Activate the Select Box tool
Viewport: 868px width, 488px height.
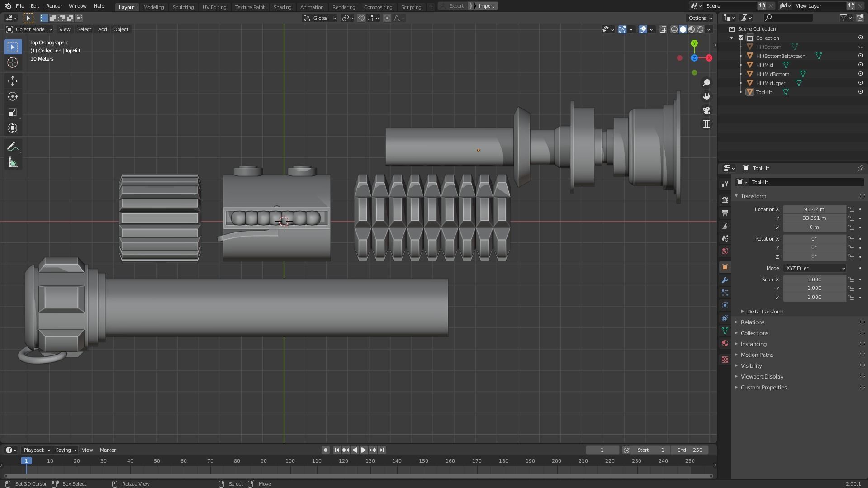[x=13, y=47]
